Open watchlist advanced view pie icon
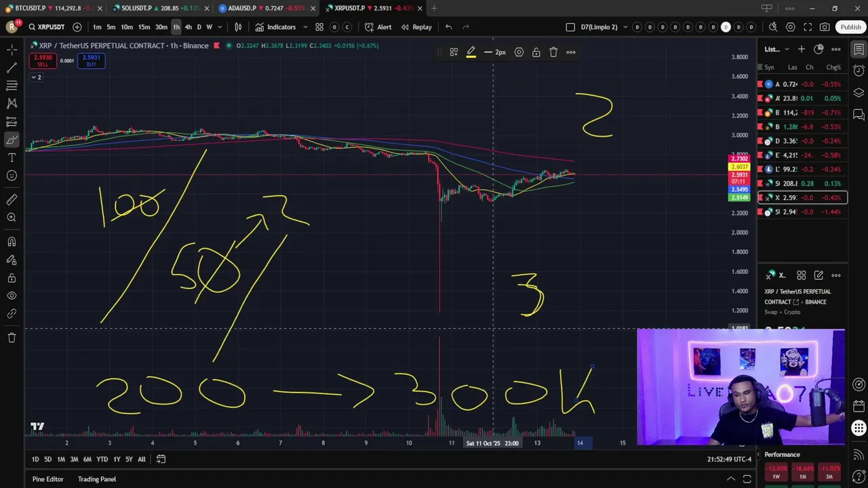 818,49
